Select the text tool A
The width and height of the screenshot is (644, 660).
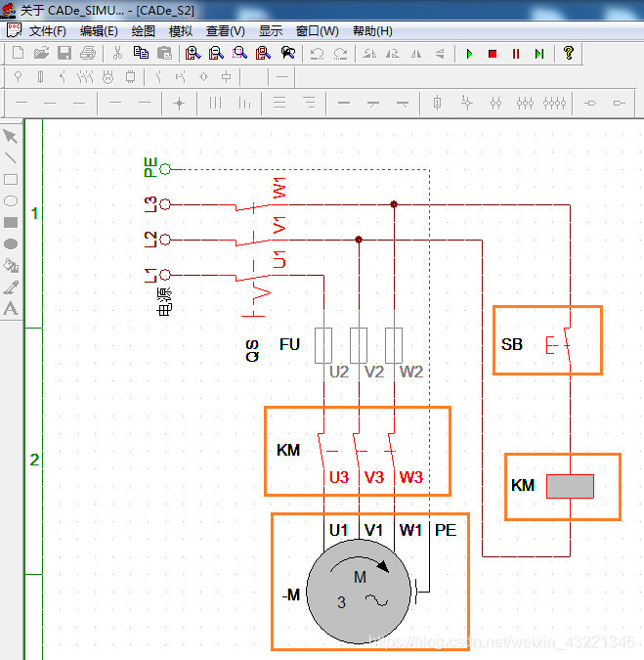(11, 309)
